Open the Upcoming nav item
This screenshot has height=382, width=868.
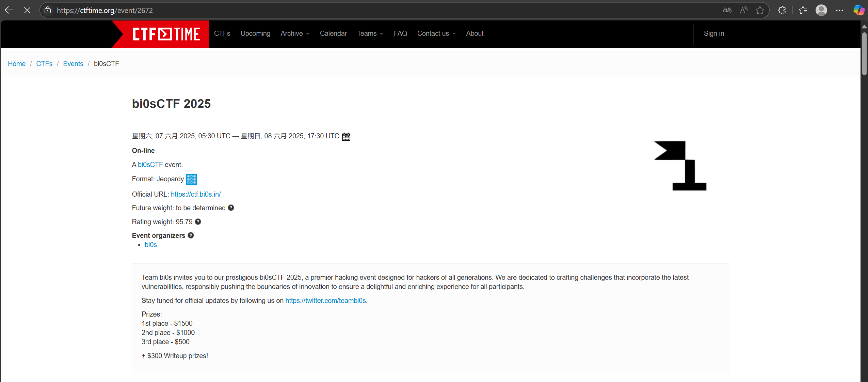coord(255,33)
